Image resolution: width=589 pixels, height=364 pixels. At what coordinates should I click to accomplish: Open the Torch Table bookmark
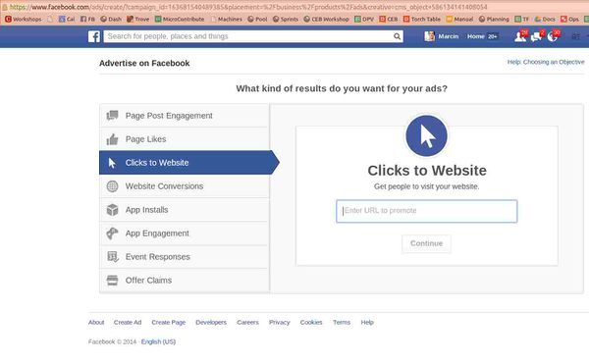pos(421,19)
